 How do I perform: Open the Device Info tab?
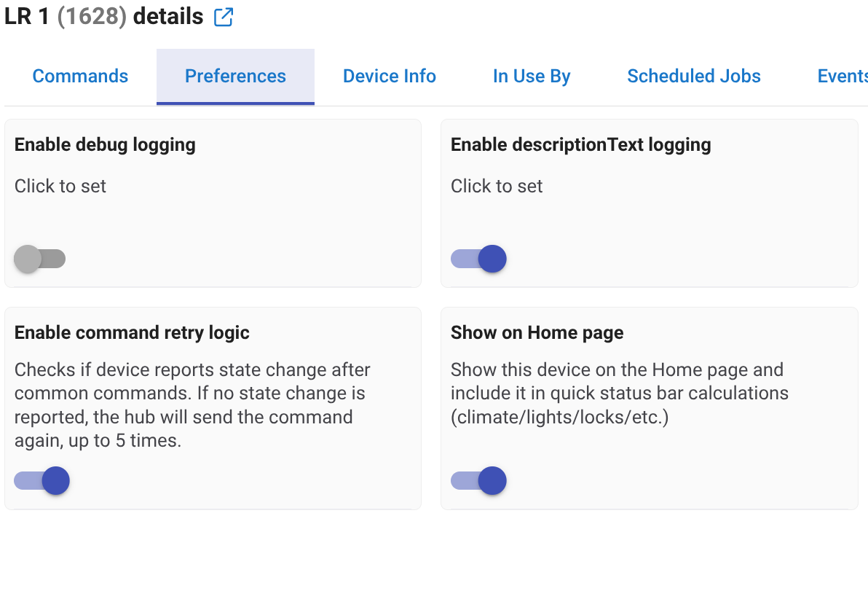[389, 76]
